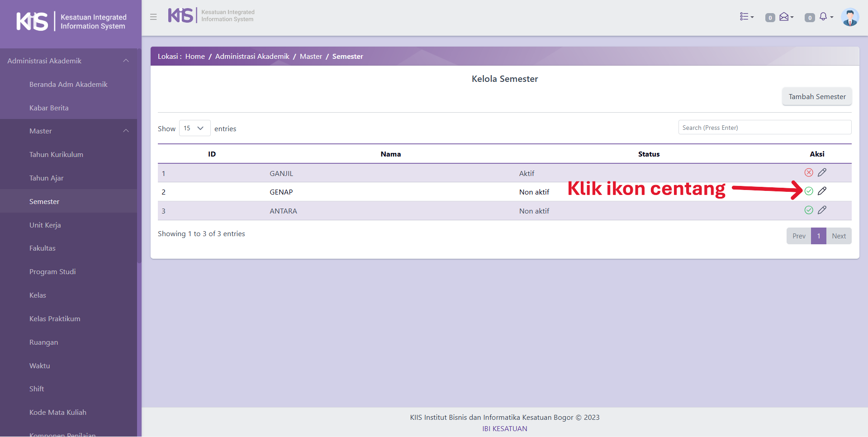Open the notification bell icon
Viewport: 868px width, 437px height.
pyautogui.click(x=824, y=17)
